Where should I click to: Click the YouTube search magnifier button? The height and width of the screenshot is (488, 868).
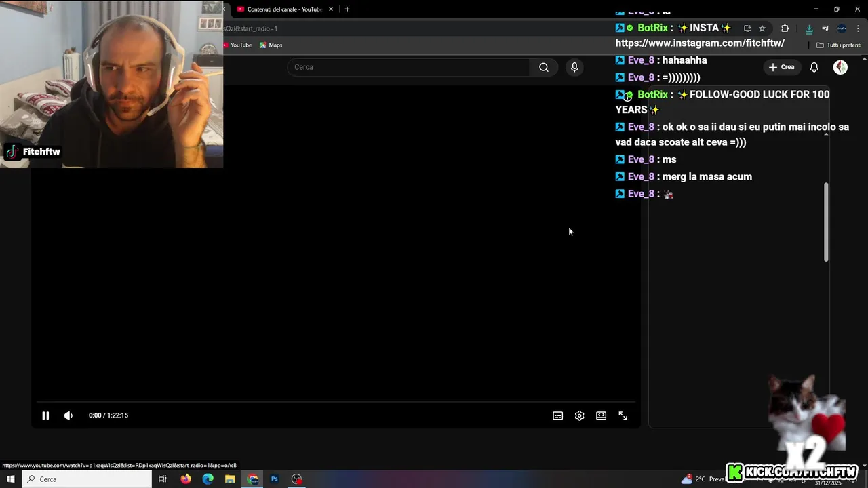click(x=543, y=67)
